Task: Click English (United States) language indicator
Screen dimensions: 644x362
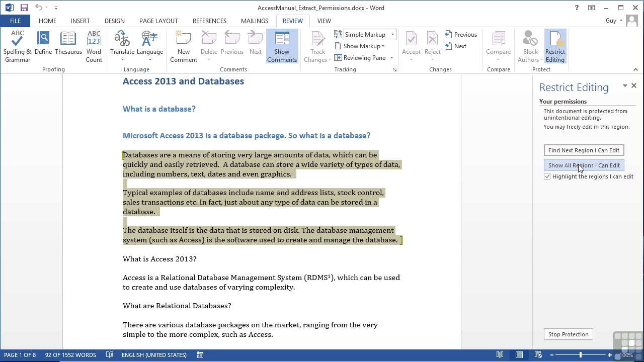Action: click(154, 355)
